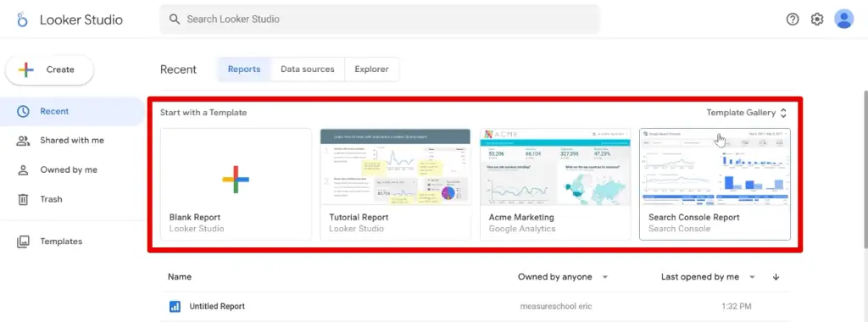
Task: Click the page vertical scrollbar
Action: [865, 169]
